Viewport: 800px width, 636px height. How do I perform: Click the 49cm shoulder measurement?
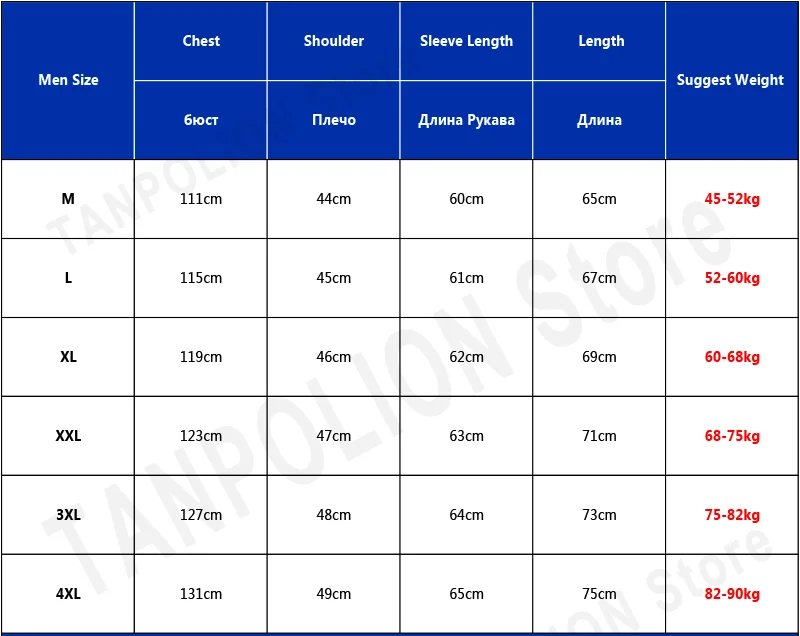pos(334,594)
